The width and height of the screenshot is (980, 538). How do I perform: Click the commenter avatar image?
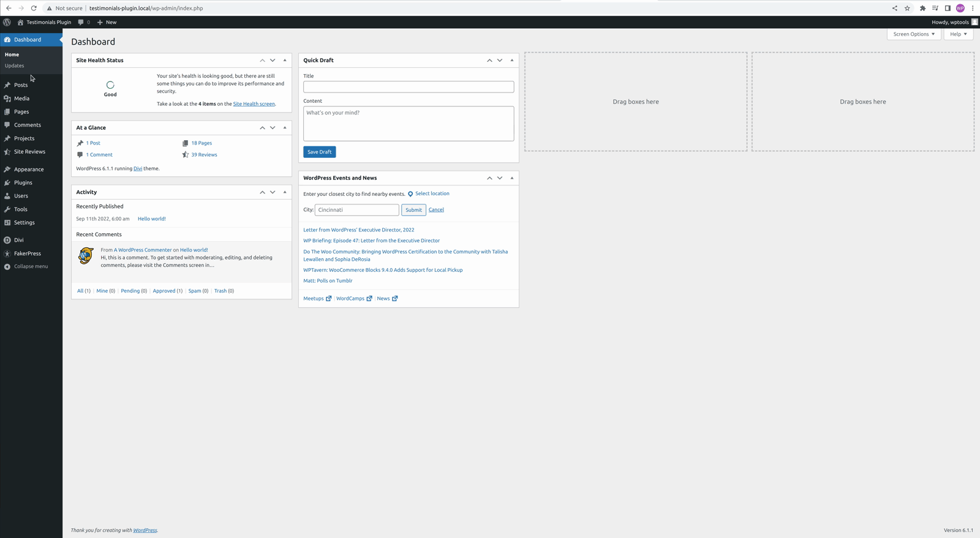click(86, 256)
